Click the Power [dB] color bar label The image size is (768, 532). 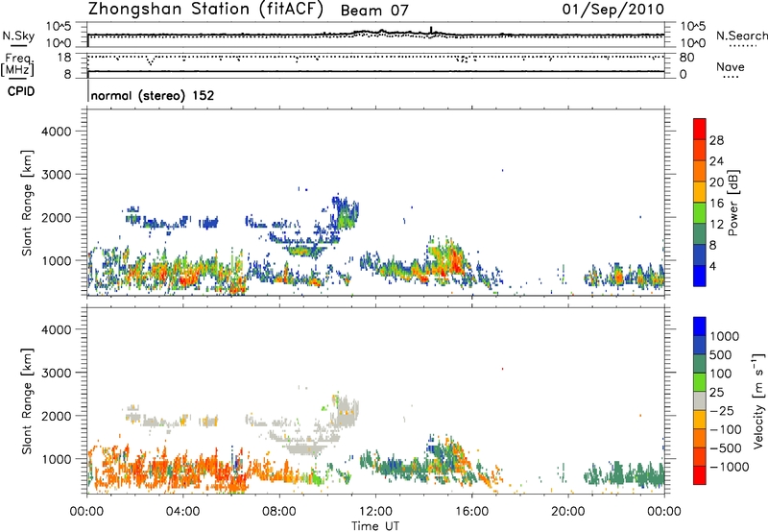pyautogui.click(x=732, y=203)
